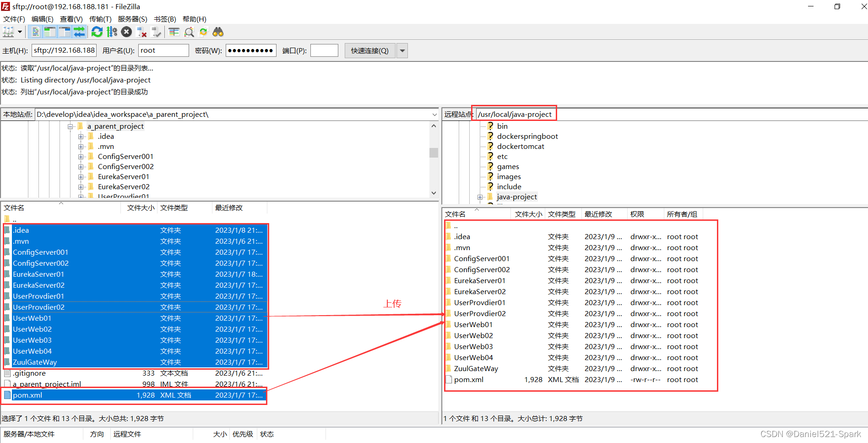
Task: Select remote pom.xml file icon
Action: (449, 380)
